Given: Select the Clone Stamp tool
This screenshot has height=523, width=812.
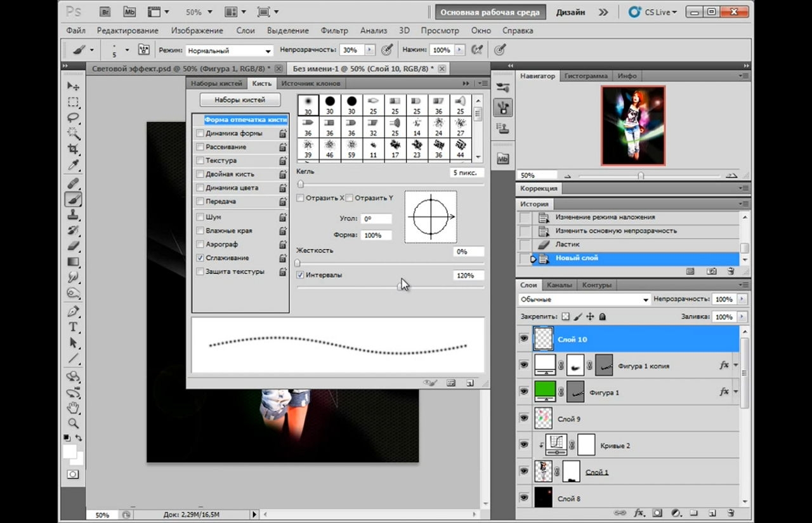Looking at the screenshot, I should pyautogui.click(x=74, y=215).
